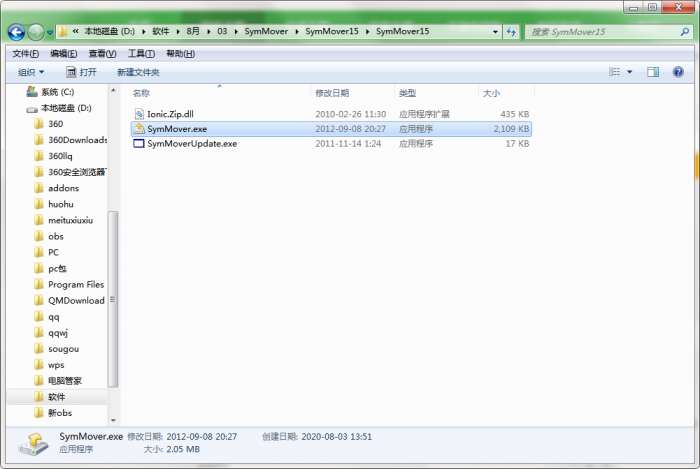Select the pc包 folder
Image resolution: width=700 pixels, height=469 pixels.
tap(57, 269)
